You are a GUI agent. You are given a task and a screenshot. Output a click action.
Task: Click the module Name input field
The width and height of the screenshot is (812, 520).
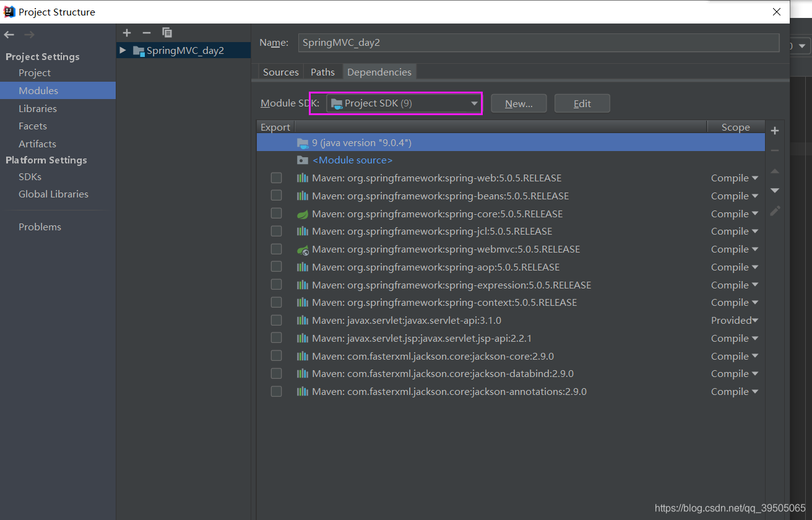tap(538, 43)
